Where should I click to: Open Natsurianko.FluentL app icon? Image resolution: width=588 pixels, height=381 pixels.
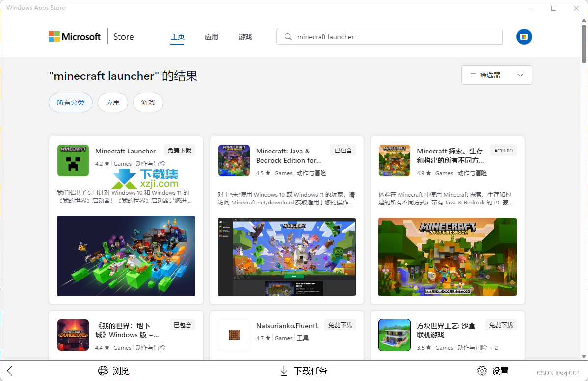234,335
